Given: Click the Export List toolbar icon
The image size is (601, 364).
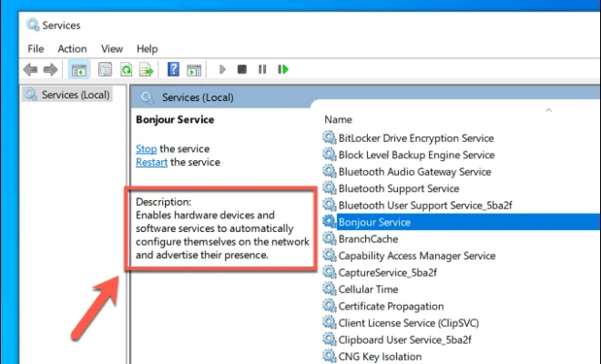Looking at the screenshot, I should [147, 70].
